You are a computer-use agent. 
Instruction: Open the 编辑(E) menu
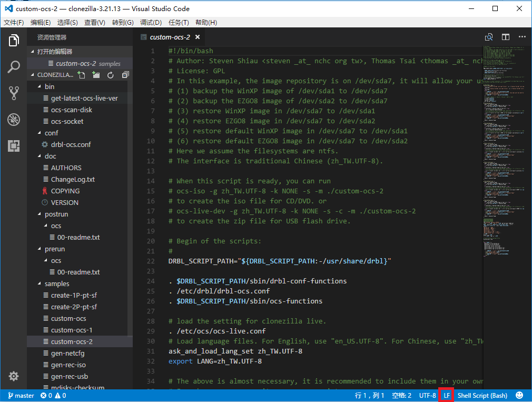tap(41, 22)
